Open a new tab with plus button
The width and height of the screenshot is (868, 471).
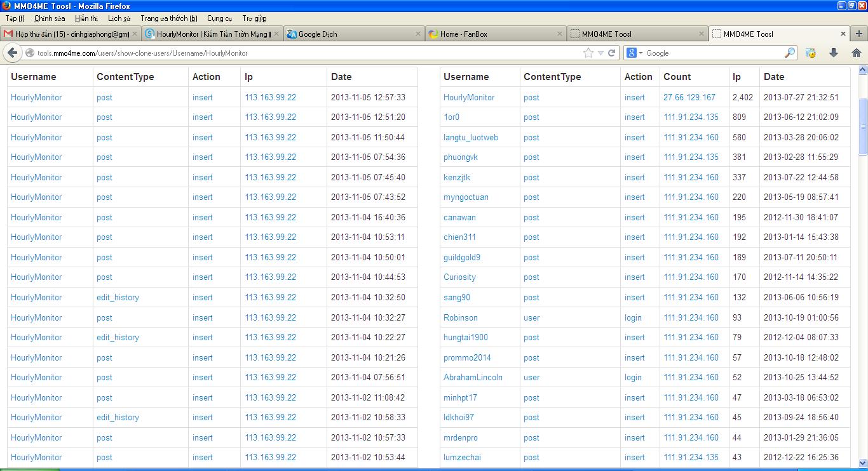click(x=859, y=34)
